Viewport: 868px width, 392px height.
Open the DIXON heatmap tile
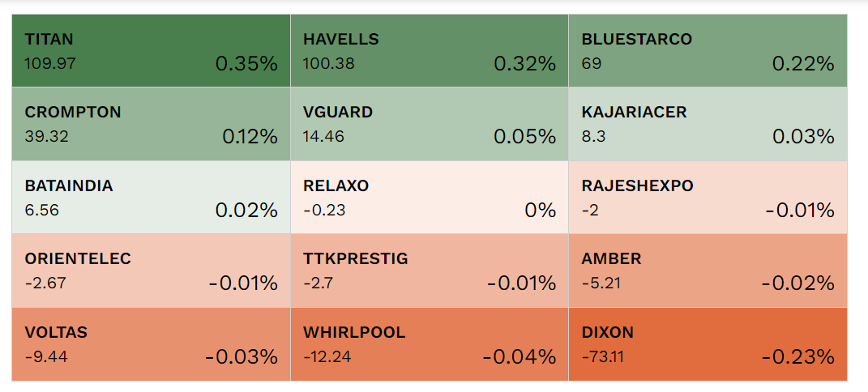[708, 343]
